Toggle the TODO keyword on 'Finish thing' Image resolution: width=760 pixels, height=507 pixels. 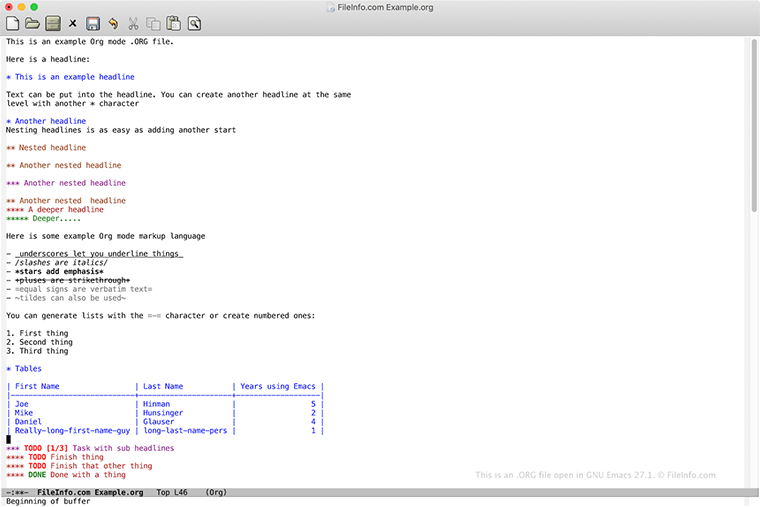point(38,457)
